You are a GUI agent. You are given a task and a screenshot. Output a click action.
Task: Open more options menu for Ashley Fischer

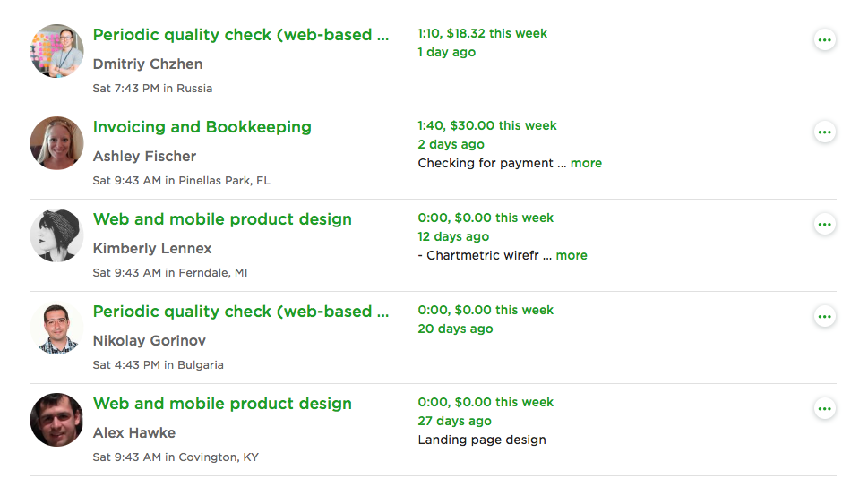tap(824, 132)
